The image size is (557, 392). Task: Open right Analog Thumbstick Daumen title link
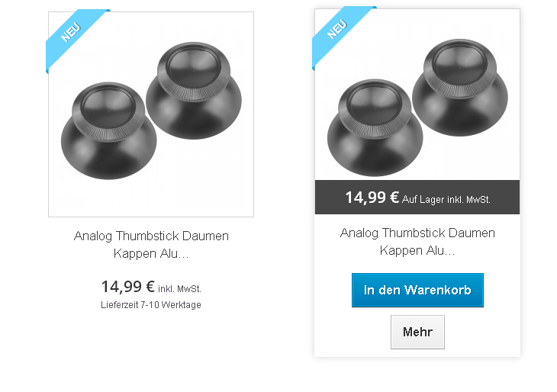click(x=417, y=233)
